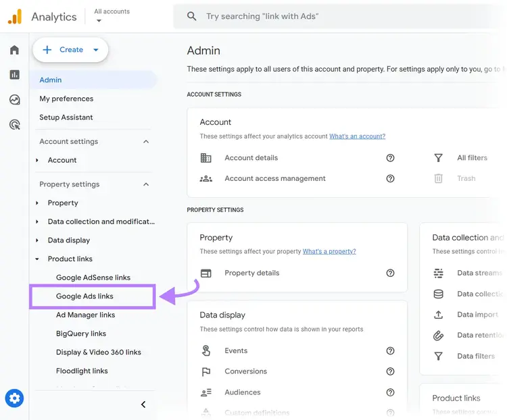The height and width of the screenshot is (420, 507).
Task: Click the Conversions flag icon
Action: [x=206, y=372]
